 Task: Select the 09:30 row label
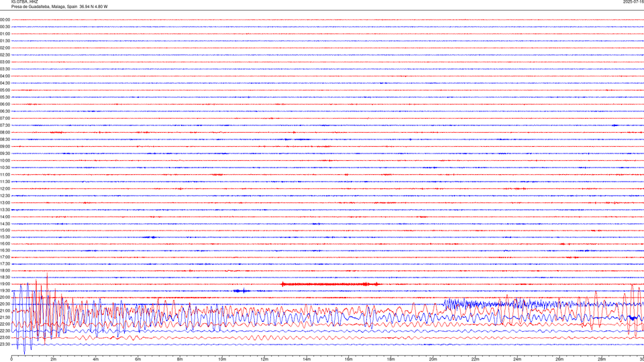[5, 154]
